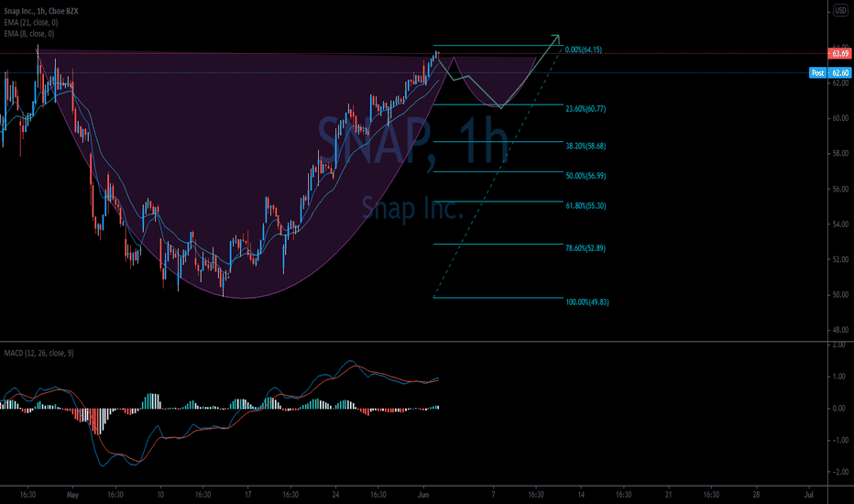
Task: Click the 7 date label on time axis
Action: click(494, 495)
